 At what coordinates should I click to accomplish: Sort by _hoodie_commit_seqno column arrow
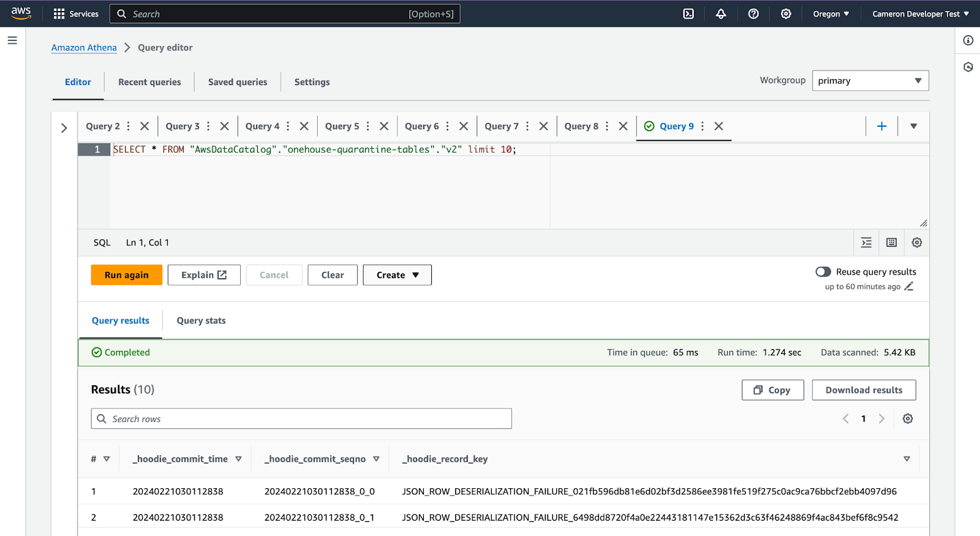tap(376, 459)
